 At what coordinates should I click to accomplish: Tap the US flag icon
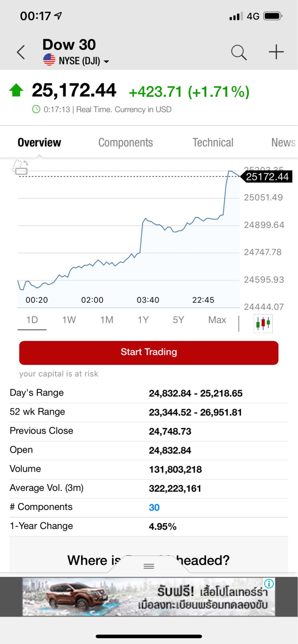pyautogui.click(x=49, y=60)
